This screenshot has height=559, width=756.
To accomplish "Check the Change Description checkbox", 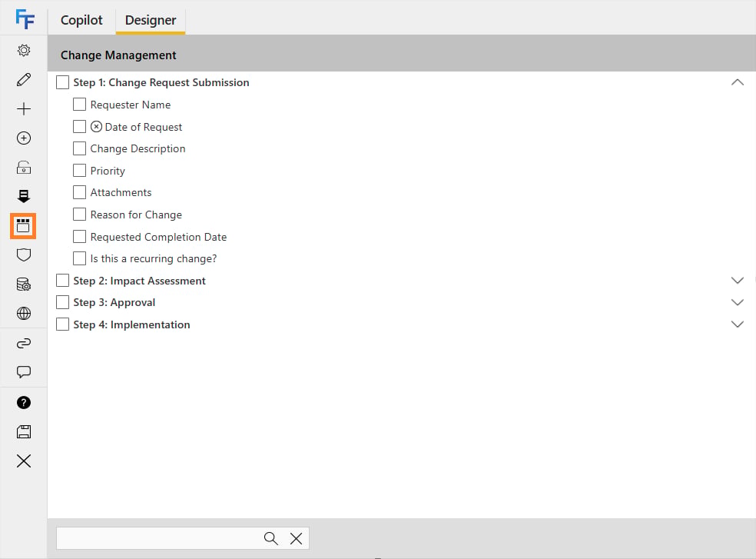I will click(x=80, y=148).
